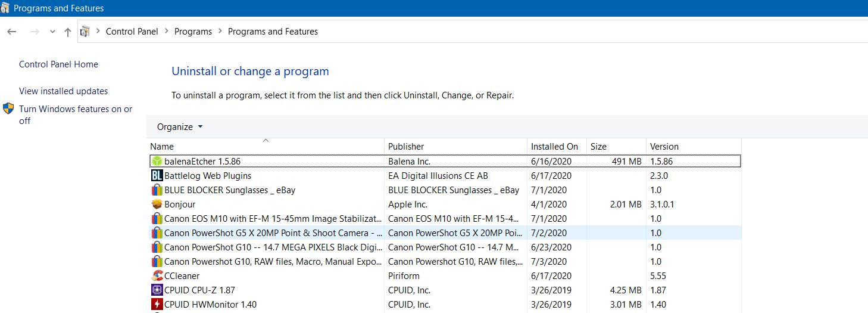This screenshot has width=868, height=313.
Task: Click the Programs and Features breadcrumb
Action: [x=273, y=32]
